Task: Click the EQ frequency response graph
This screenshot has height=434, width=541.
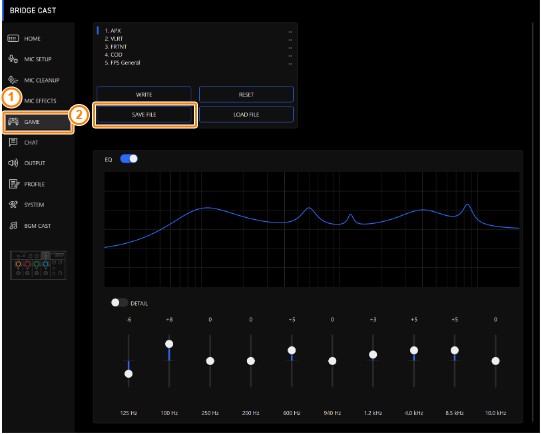Action: point(312,229)
